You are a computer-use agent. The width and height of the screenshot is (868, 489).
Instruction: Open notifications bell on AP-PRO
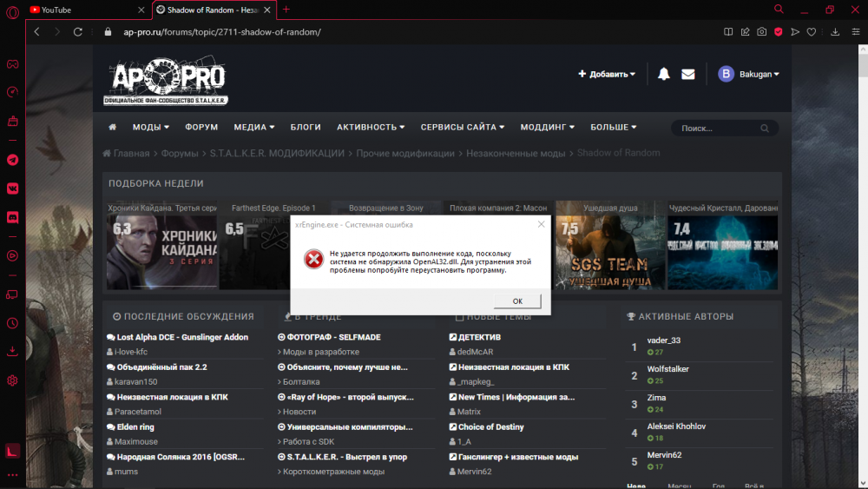[663, 74]
